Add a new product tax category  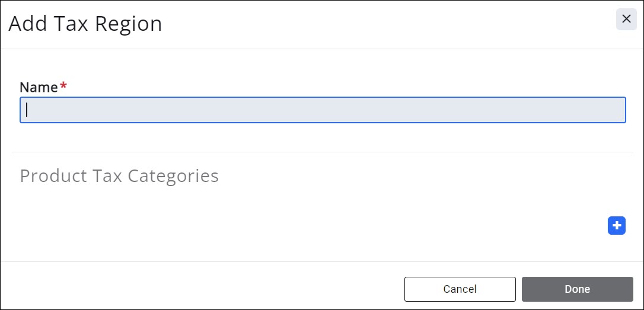tap(617, 226)
